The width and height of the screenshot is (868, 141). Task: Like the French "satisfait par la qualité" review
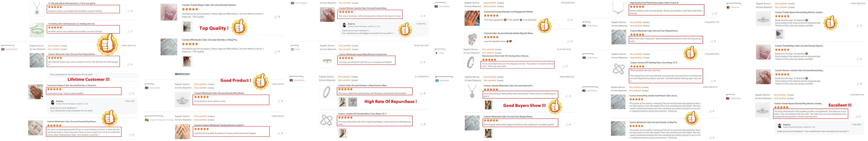click(279, 133)
